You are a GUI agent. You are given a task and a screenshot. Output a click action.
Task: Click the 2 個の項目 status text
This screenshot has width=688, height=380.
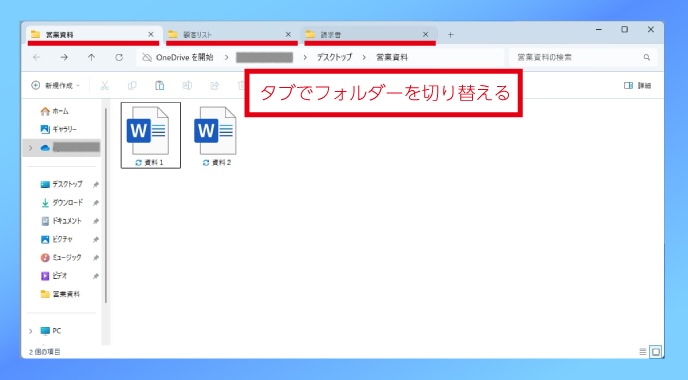[45, 352]
